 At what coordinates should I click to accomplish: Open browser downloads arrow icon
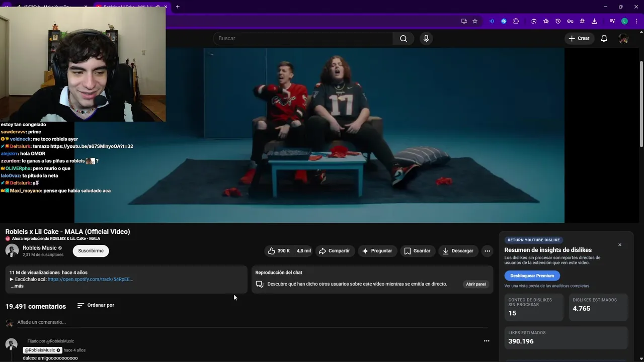[594, 21]
